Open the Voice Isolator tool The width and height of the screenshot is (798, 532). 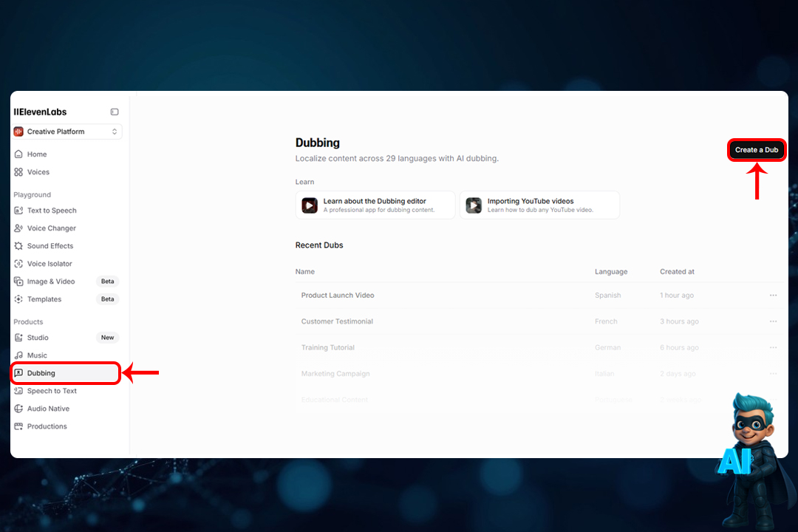coord(50,264)
